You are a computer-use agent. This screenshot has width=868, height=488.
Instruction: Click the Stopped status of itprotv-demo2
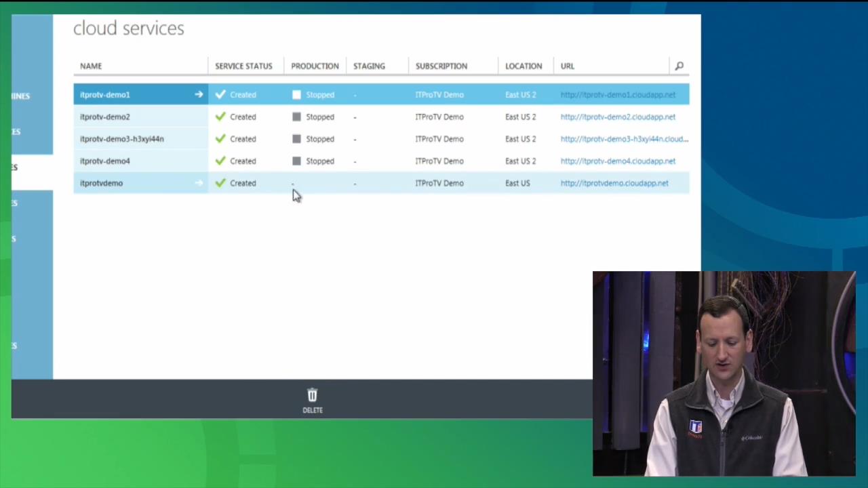320,117
